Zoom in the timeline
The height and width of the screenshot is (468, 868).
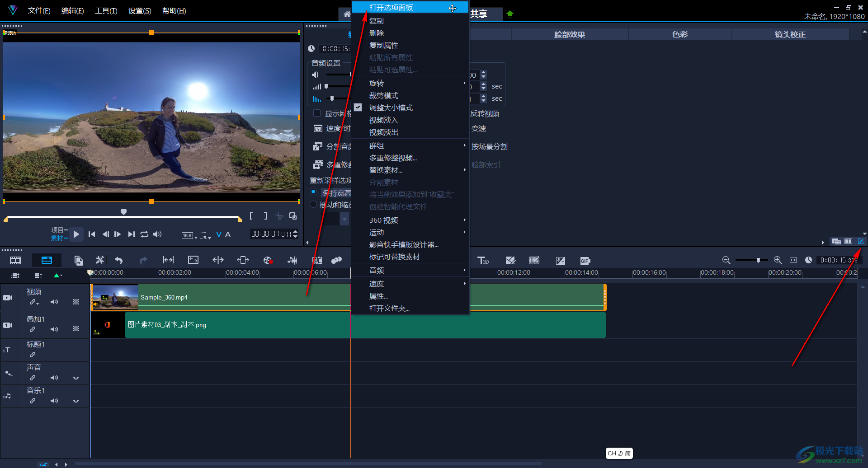click(778, 260)
